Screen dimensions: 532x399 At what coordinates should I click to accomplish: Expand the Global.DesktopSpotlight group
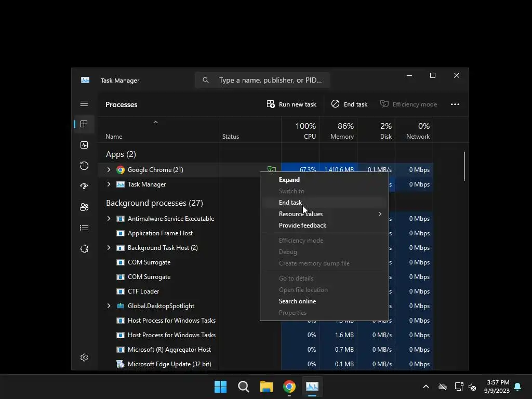tap(109, 305)
